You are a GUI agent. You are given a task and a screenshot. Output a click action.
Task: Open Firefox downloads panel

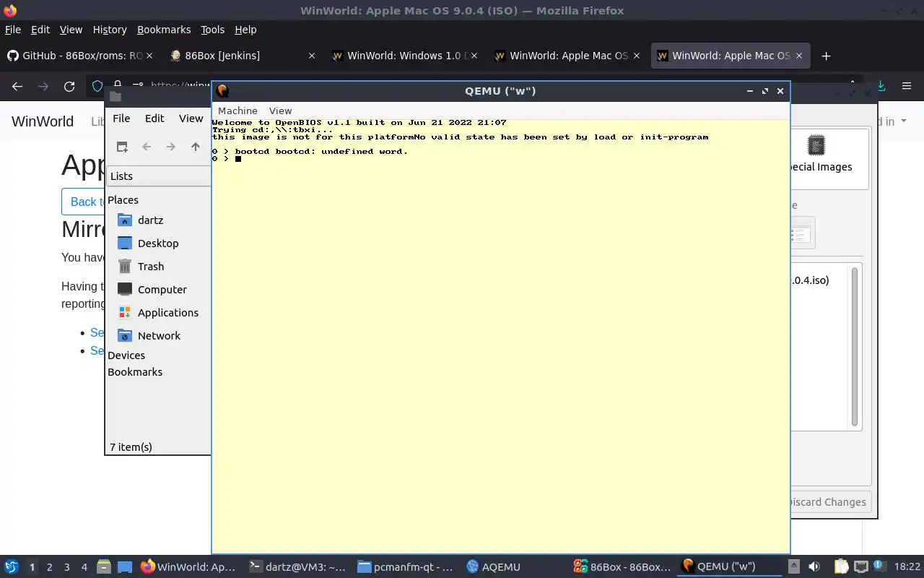coord(881,86)
